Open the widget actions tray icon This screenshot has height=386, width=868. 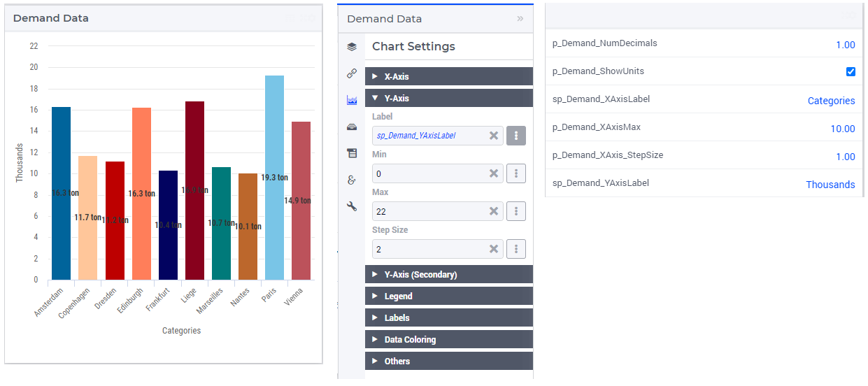pos(351,127)
